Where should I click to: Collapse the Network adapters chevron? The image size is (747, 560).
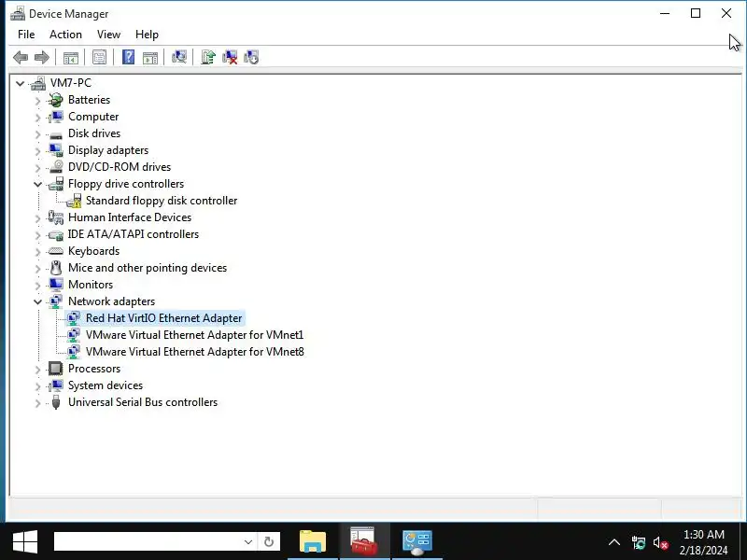coord(37,301)
